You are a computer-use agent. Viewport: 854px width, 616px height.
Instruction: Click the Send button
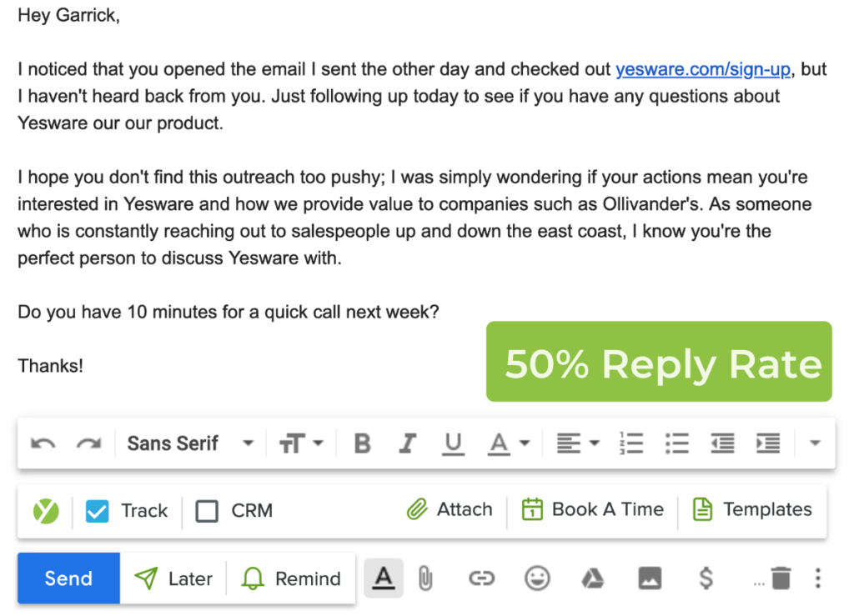(68, 578)
